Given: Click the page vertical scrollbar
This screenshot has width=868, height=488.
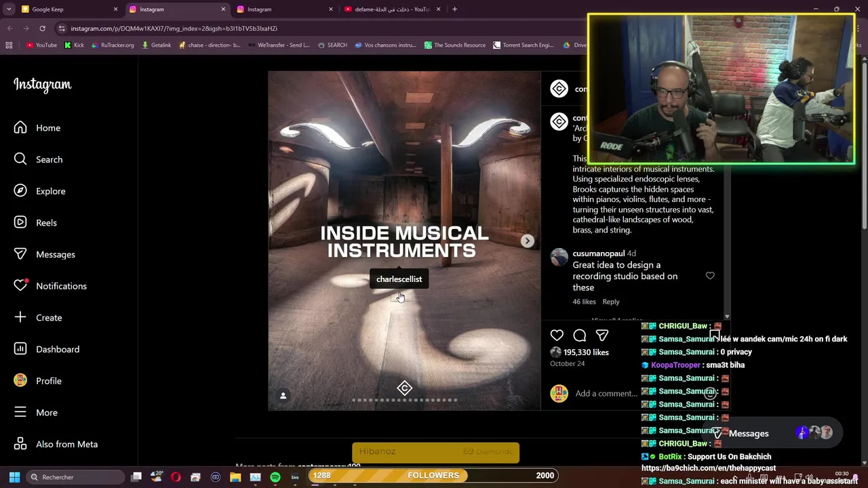Looking at the screenshot, I should (x=864, y=146).
